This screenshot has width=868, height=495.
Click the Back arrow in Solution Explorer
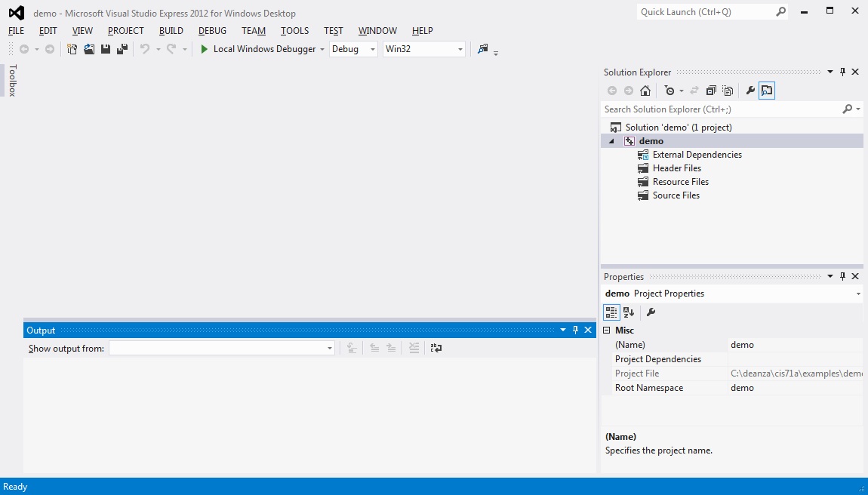click(x=611, y=91)
